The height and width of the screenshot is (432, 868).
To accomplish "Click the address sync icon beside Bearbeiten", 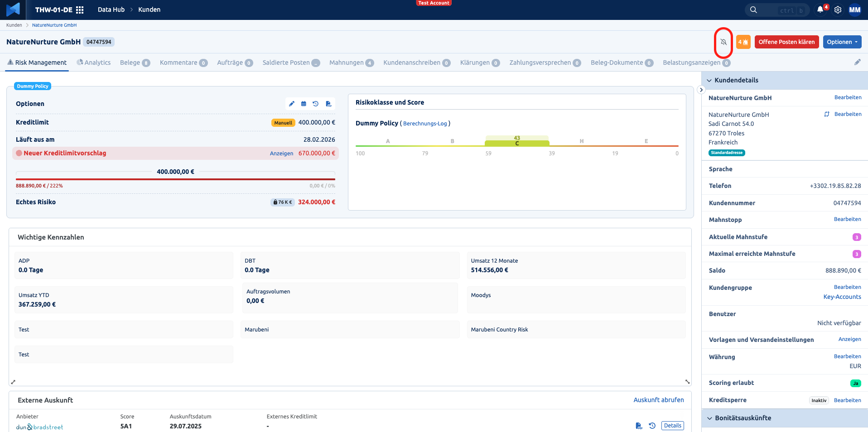I will tap(827, 114).
